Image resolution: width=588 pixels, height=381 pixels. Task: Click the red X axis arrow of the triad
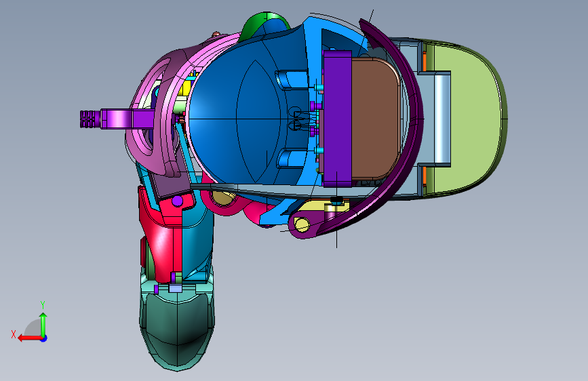pos(29,338)
